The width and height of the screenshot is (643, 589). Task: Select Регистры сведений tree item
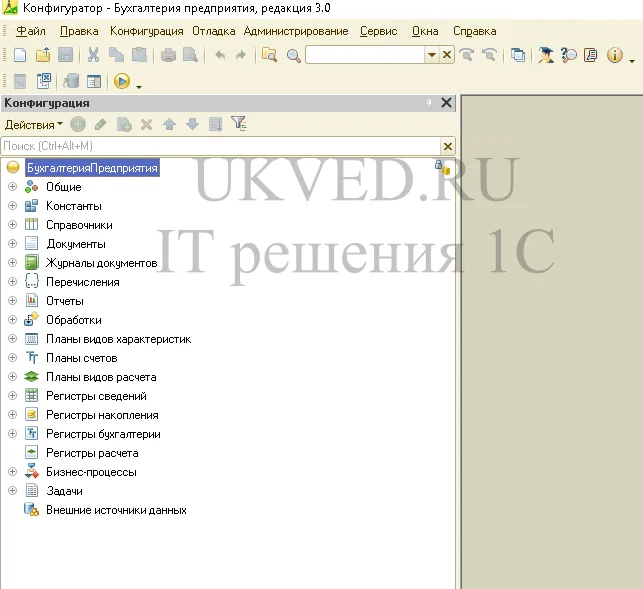96,396
